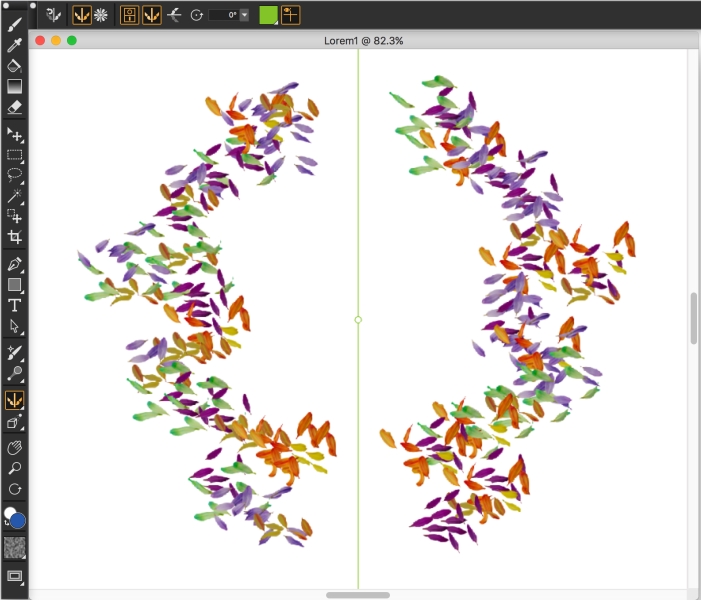Select the Magnifier zoom tool
The image size is (701, 600).
click(15, 468)
